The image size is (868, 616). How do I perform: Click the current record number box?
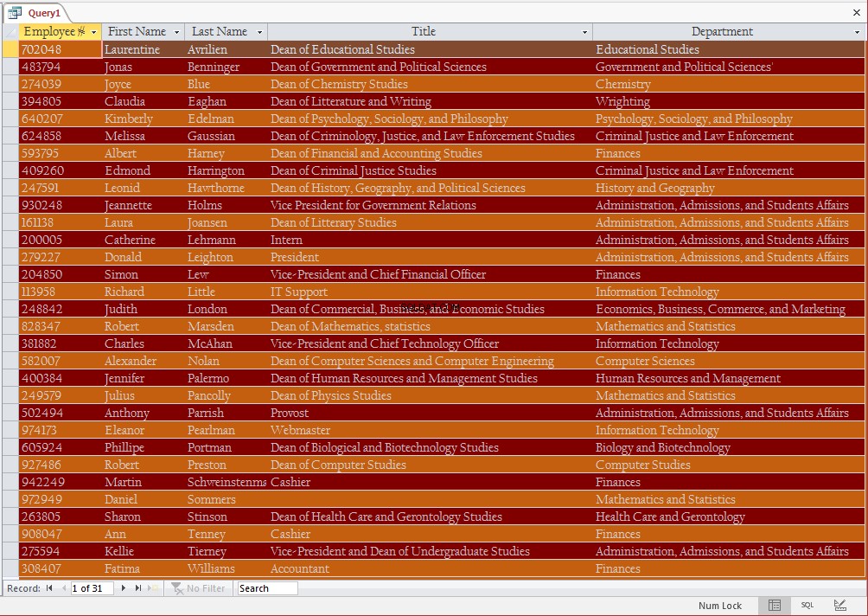pyautogui.click(x=92, y=587)
